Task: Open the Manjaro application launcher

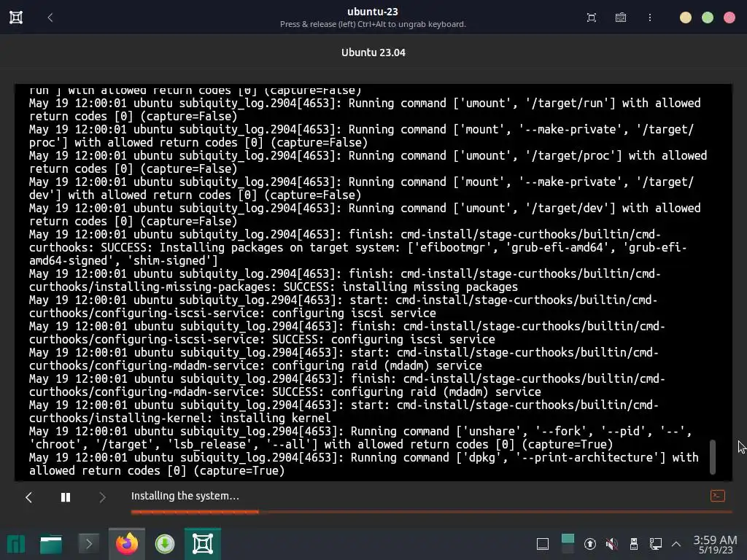Action: point(16,544)
